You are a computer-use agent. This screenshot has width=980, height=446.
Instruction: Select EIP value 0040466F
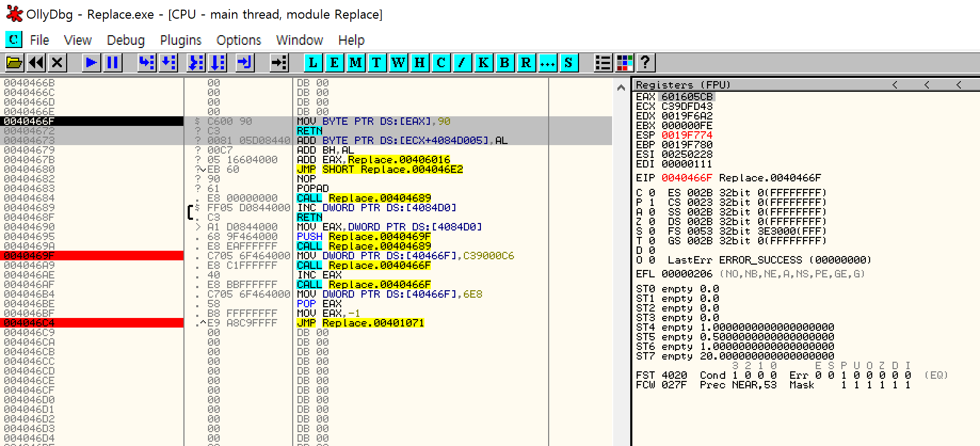click(x=687, y=178)
